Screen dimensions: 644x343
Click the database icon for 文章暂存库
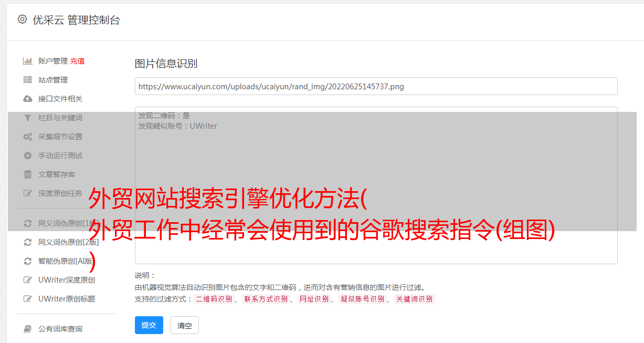click(28, 174)
